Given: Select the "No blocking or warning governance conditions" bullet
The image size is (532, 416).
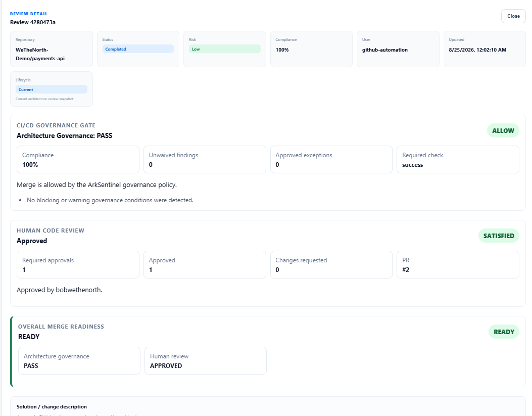Looking at the screenshot, I should coord(110,200).
